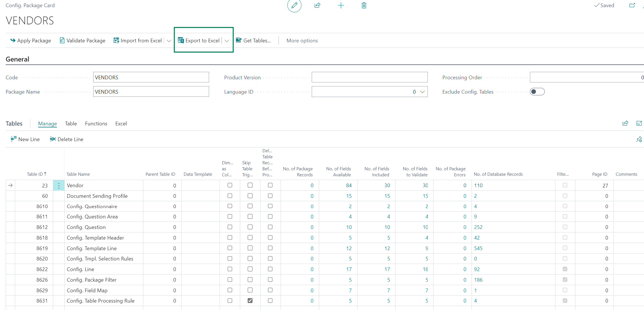Open the Language ID dropdown

[x=422, y=92]
